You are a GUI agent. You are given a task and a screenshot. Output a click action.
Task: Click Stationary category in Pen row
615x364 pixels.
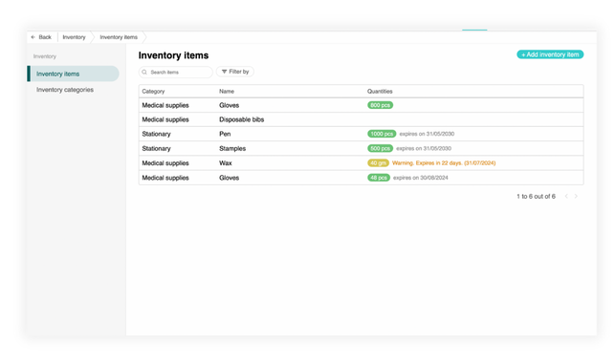[x=157, y=134]
